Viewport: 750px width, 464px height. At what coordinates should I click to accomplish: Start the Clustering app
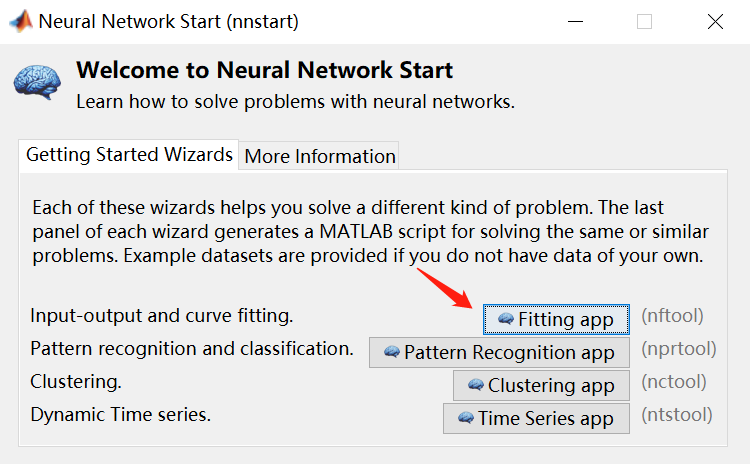click(x=541, y=385)
